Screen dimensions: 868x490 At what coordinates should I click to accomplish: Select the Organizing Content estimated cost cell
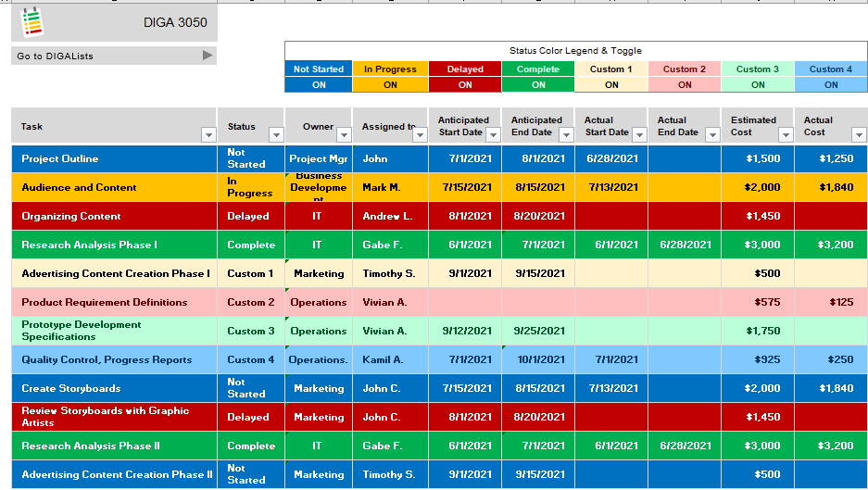click(757, 216)
